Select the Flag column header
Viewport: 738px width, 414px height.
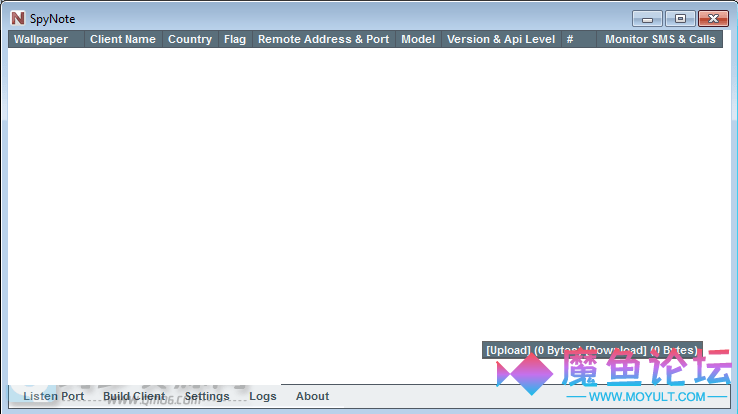click(235, 39)
